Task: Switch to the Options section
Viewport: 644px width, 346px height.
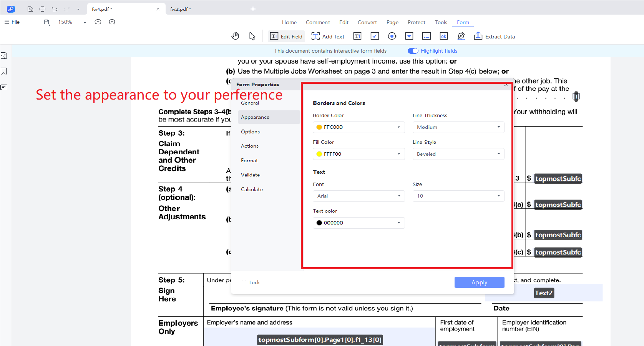Action: pyautogui.click(x=251, y=131)
